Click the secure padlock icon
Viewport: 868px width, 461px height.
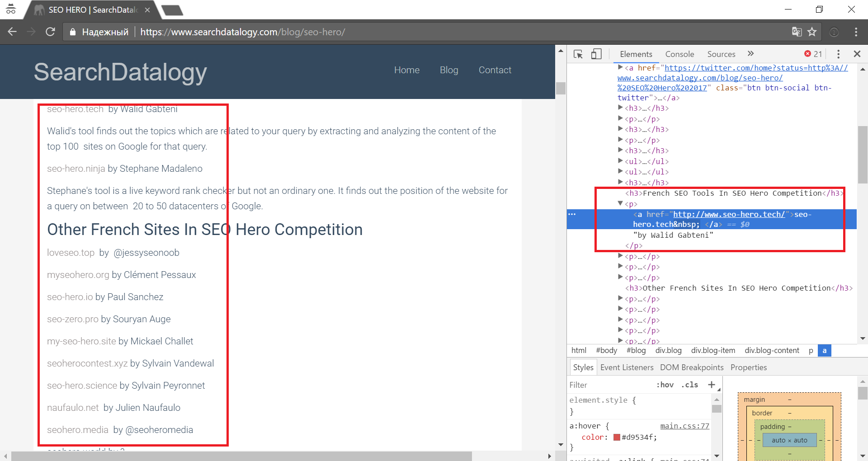point(72,32)
